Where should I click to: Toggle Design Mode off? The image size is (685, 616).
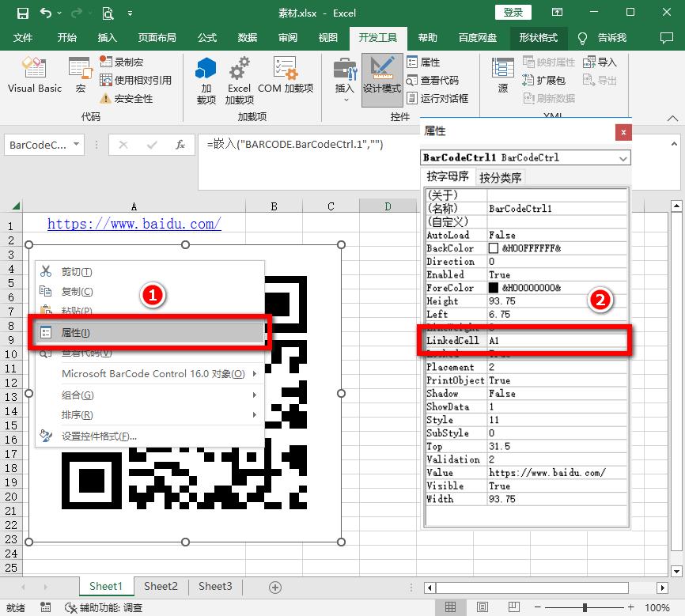click(382, 80)
